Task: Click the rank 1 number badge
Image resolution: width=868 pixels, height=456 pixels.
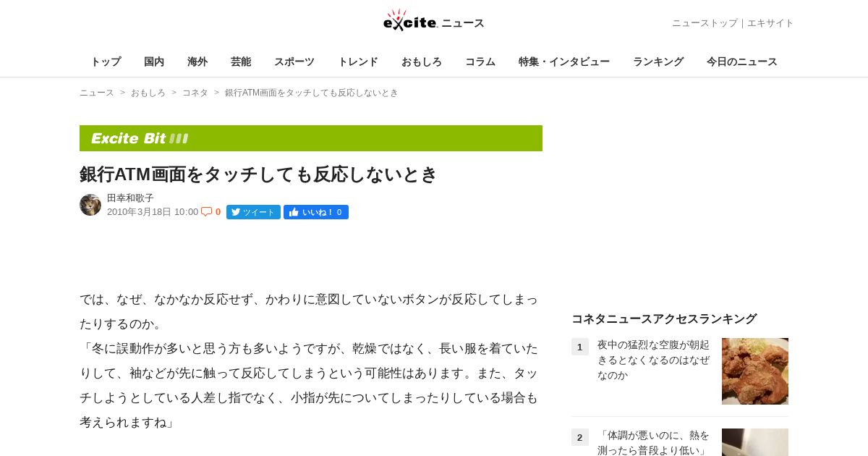Action: (x=580, y=347)
